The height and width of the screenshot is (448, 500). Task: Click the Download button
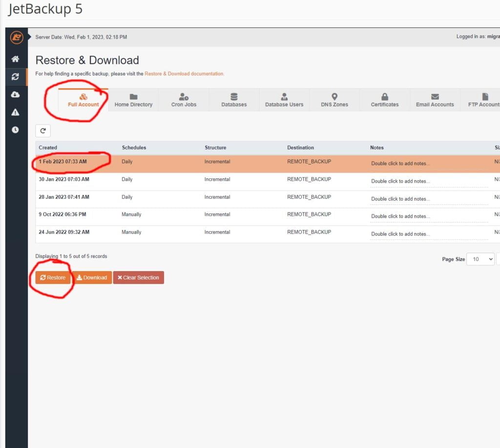point(92,277)
